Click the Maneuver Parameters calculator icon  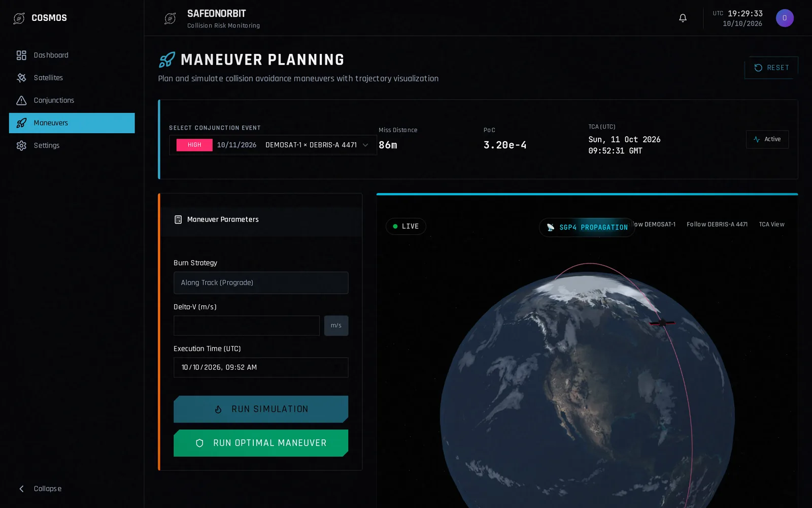click(178, 219)
